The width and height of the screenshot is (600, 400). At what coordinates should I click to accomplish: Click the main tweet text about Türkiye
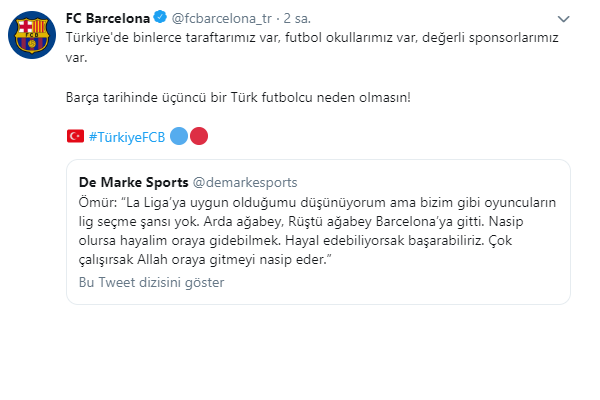(x=312, y=47)
